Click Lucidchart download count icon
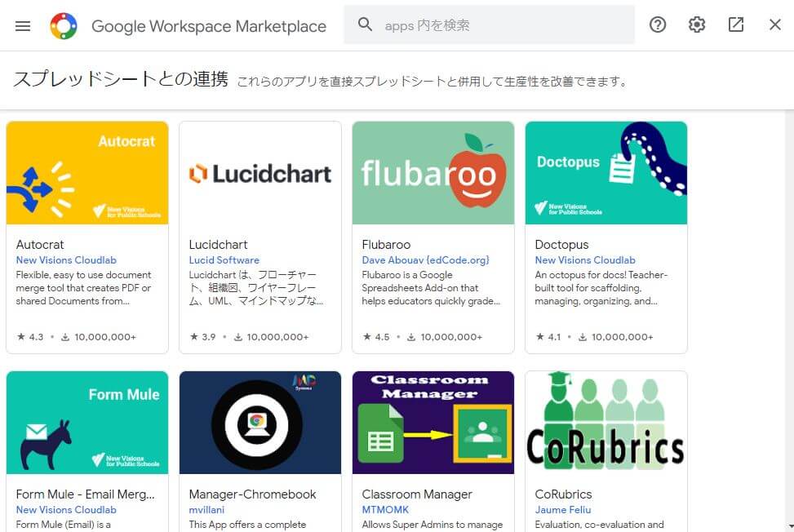 click(x=237, y=337)
